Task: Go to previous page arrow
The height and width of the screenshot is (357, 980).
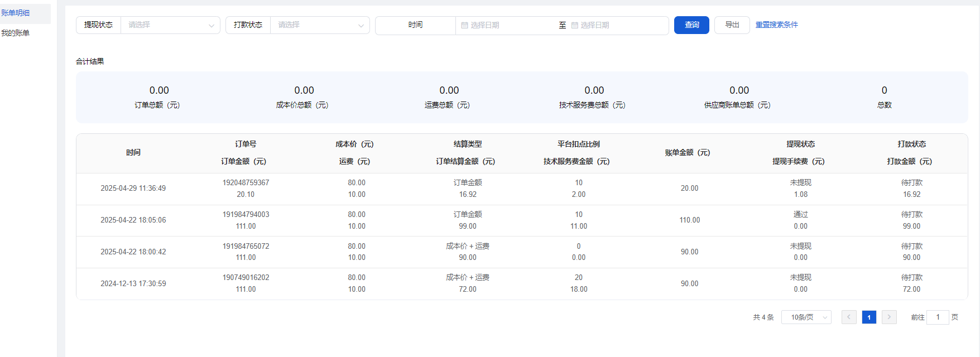Action: tap(849, 317)
